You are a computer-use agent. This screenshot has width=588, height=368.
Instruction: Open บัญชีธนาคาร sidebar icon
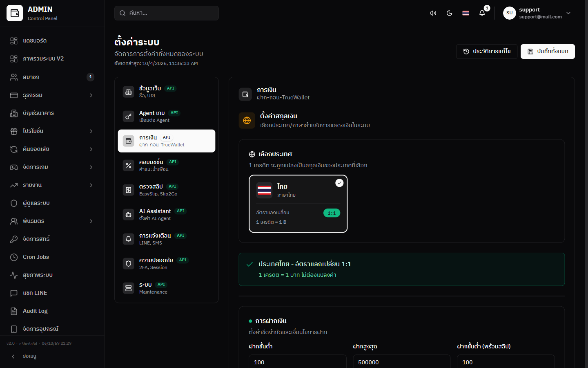click(x=14, y=113)
